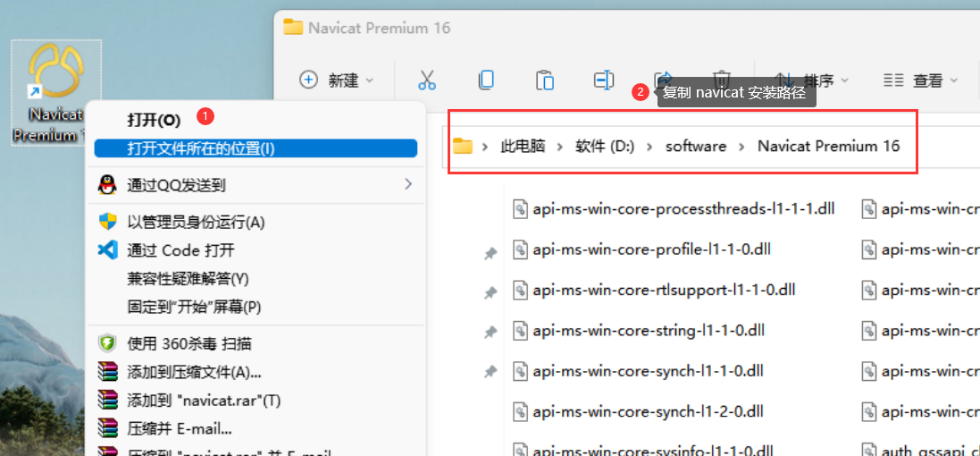Click the 360 antivirus shield icon

[x=107, y=342]
